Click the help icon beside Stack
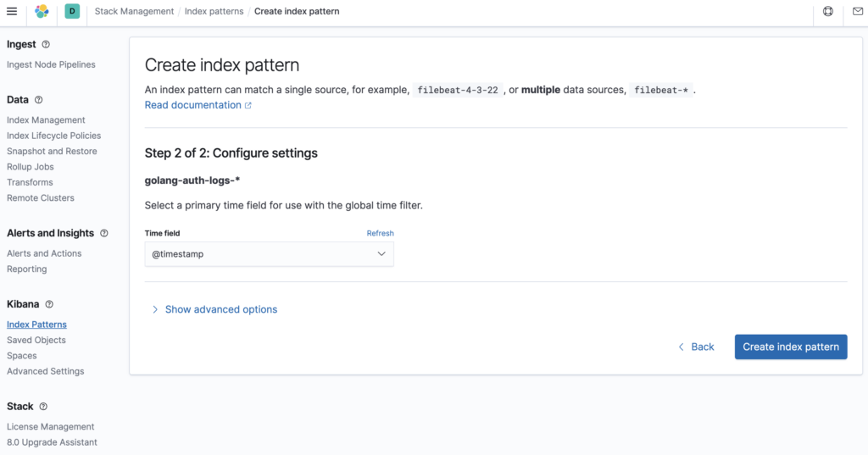 pos(43,407)
